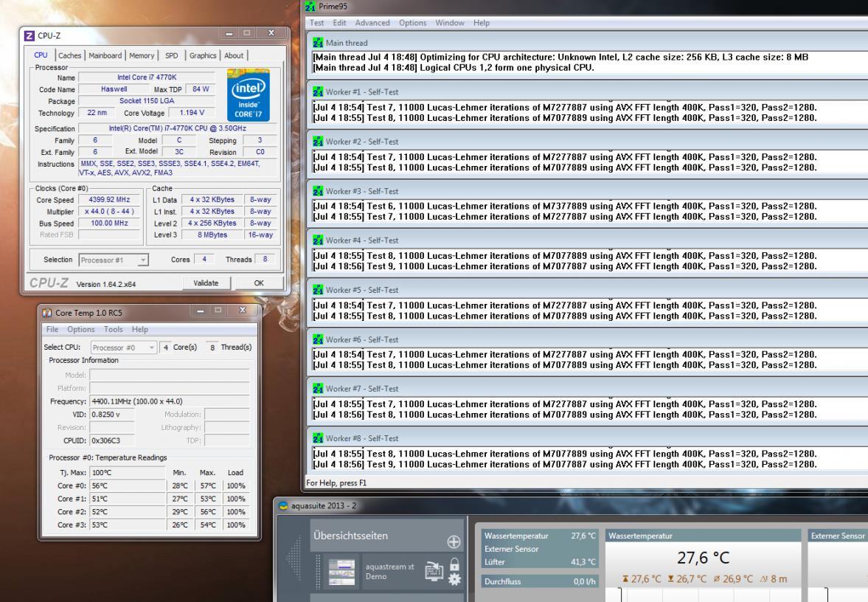Viewport: 868px width, 602px height.
Task: Click the Worker #7 window icon
Action: point(318,389)
